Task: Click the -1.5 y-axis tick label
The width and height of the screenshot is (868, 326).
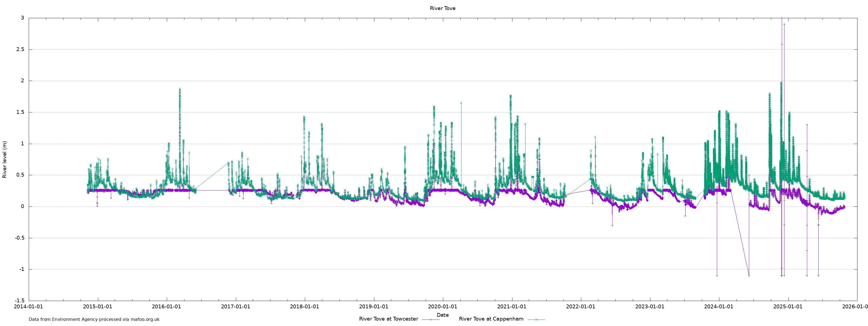Action: (x=20, y=301)
